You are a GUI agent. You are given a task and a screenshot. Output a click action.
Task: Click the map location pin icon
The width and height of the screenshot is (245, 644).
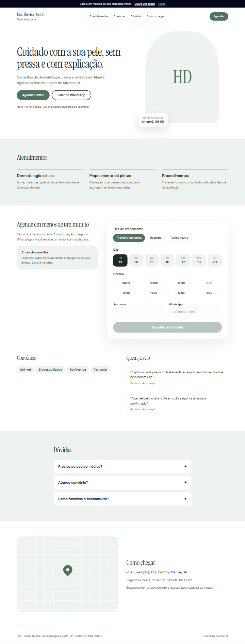[68, 570]
